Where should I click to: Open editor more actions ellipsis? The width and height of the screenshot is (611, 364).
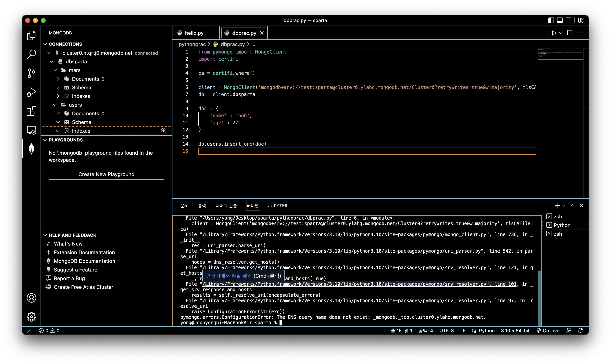pos(580,33)
